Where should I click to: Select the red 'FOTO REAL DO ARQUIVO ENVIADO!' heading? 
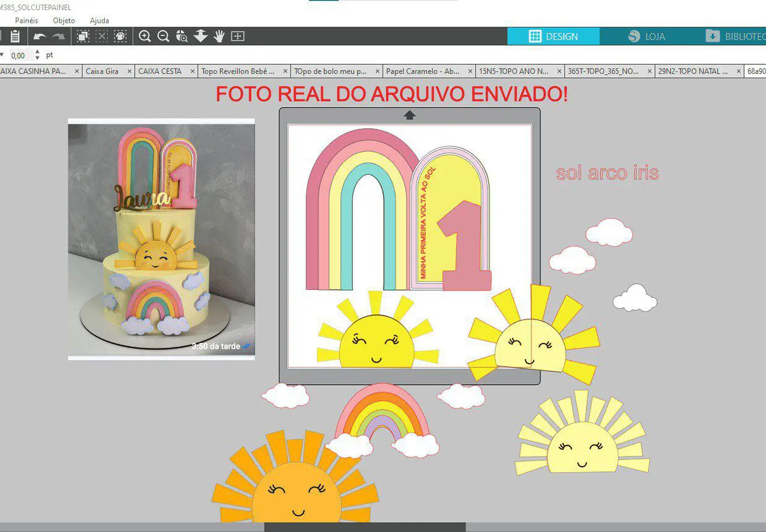392,94
